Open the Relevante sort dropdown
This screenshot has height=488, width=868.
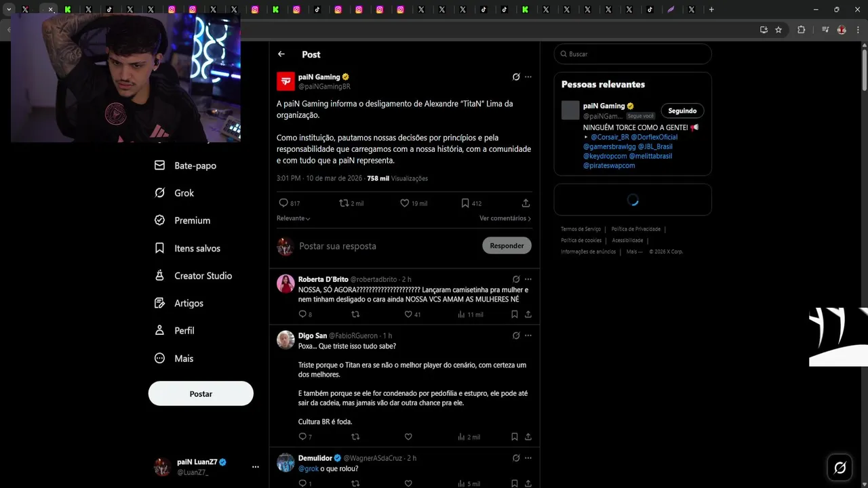coord(294,218)
